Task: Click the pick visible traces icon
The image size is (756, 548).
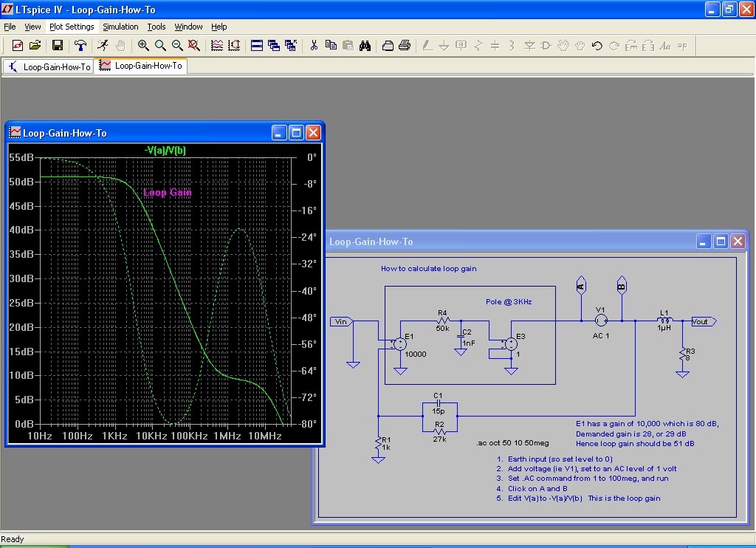Action: 217,45
